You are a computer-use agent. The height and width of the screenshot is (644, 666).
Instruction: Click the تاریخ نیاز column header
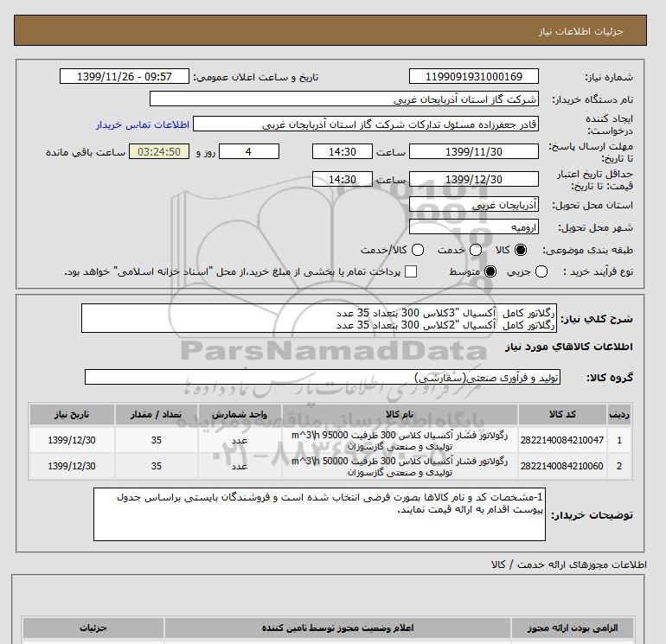[72, 414]
